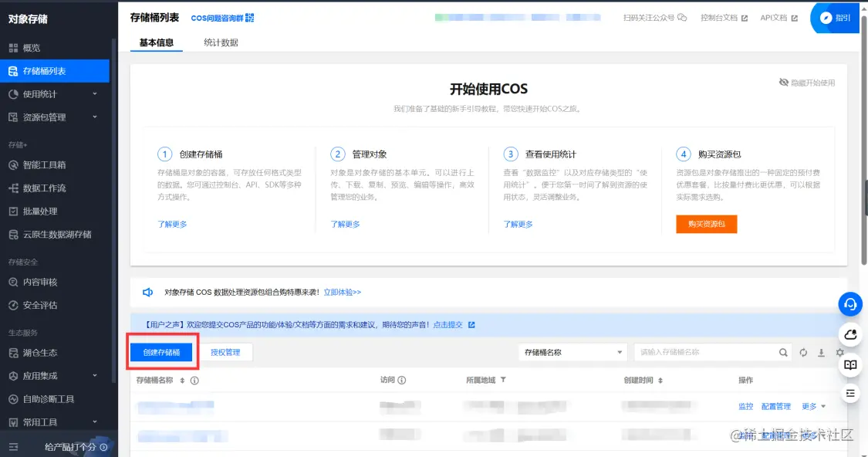
Task: Open 智能工具箱 from the sidebar
Action: click(44, 165)
